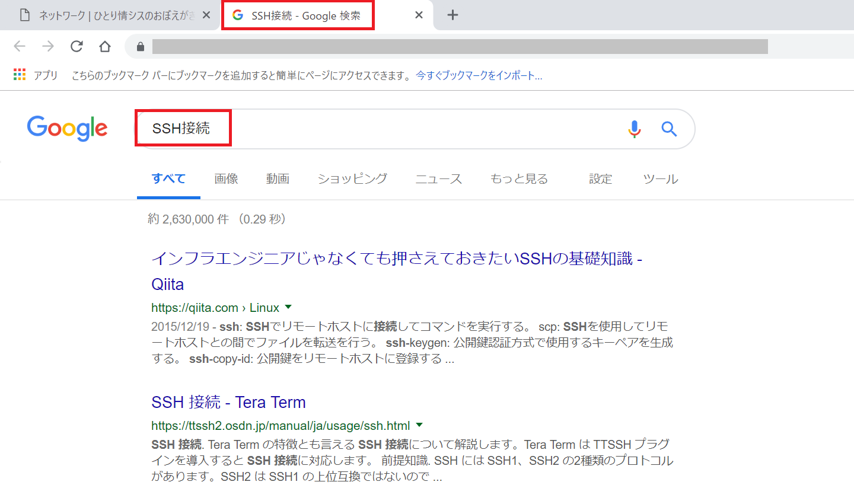
Task: Switch to the 画像 images tab
Action: coord(226,179)
